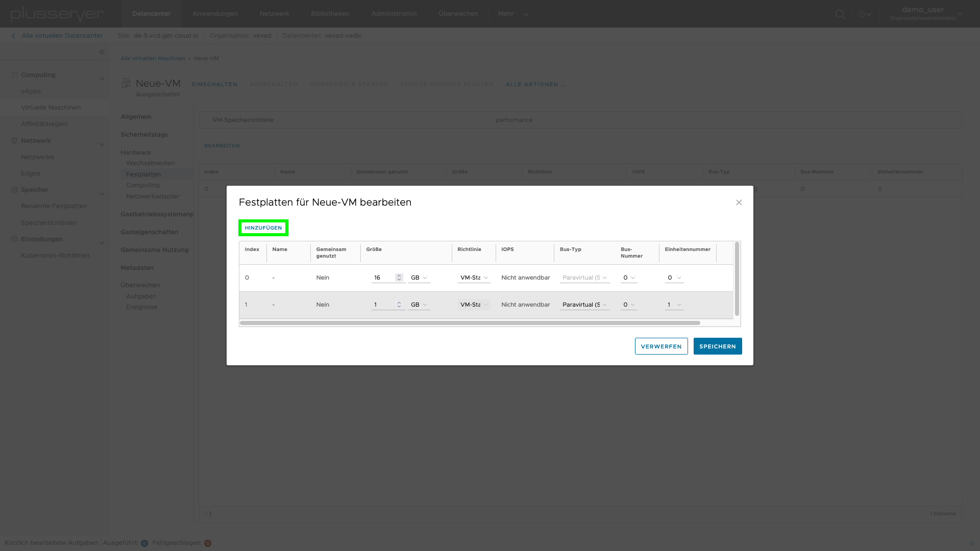Screen dimensions: 980x551
Task: Toggle Gemeinsam genutzt Nein for disk 0
Action: [323, 277]
